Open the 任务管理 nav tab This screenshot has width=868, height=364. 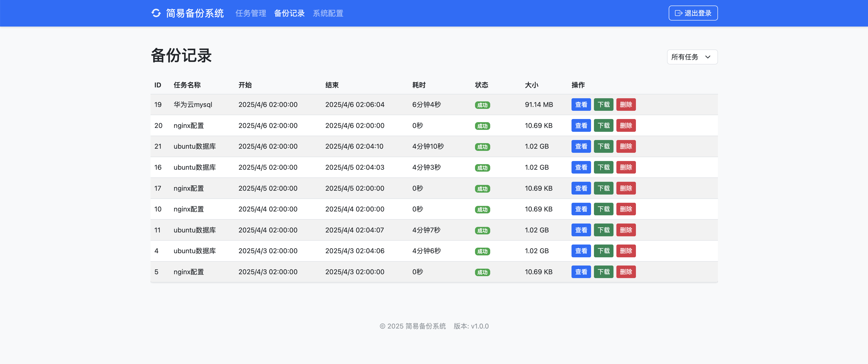tap(251, 13)
